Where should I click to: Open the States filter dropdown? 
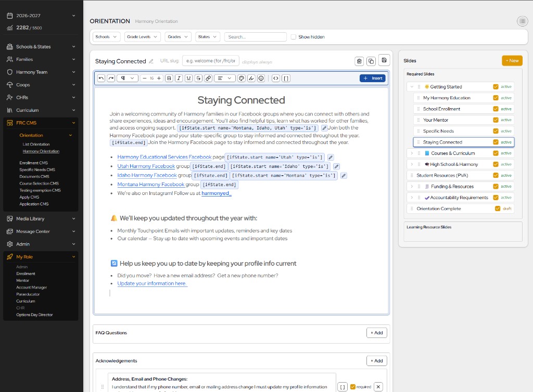click(x=207, y=37)
